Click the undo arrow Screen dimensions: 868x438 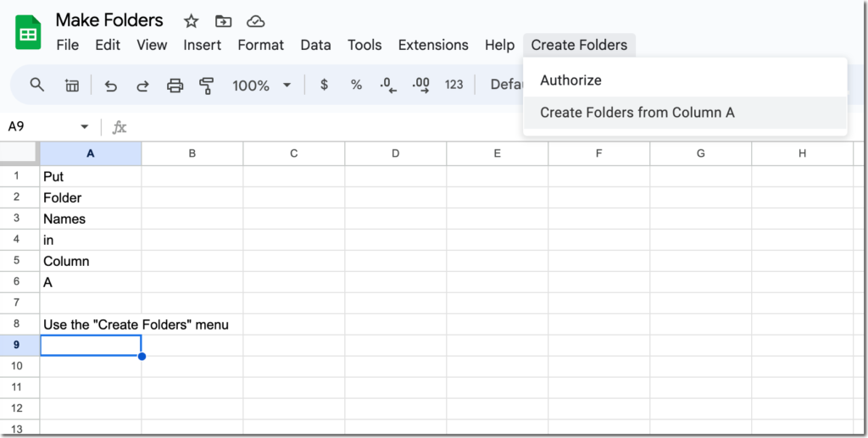pos(111,86)
